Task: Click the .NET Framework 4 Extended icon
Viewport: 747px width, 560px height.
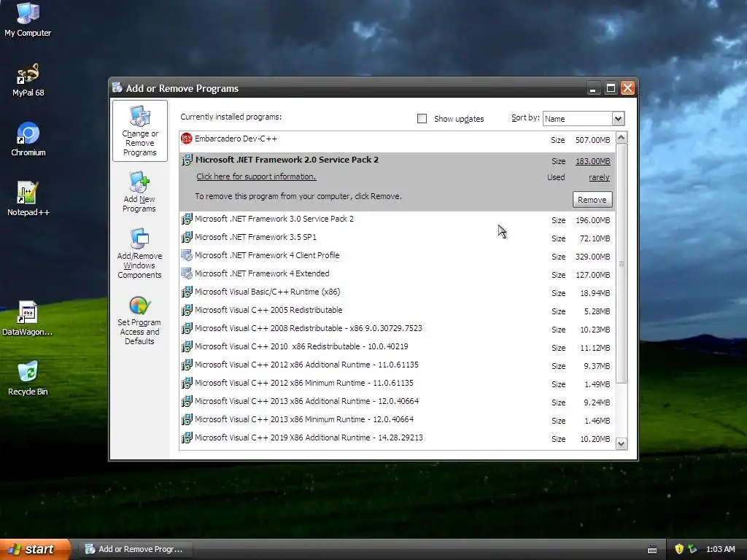Action: 186,274
